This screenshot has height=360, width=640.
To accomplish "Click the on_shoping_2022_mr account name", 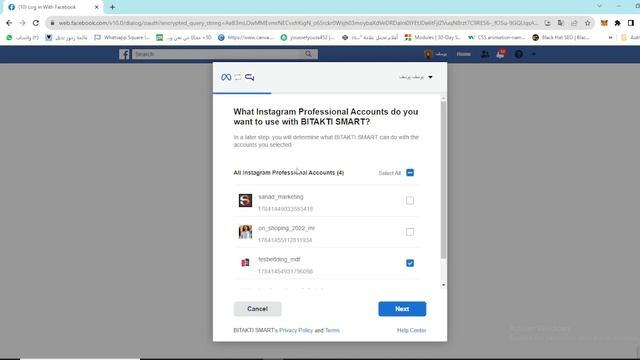I will (x=287, y=228).
